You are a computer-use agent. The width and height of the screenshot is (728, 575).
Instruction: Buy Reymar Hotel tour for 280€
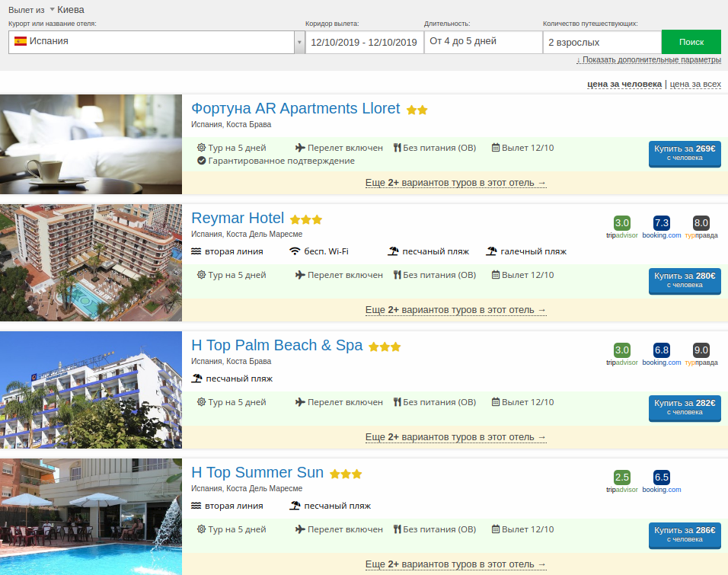pos(685,280)
